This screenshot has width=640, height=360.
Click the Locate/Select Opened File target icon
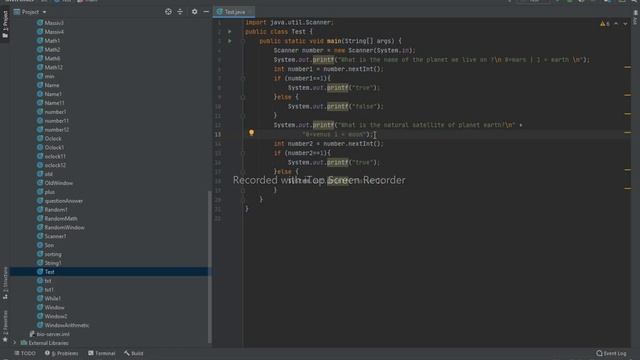click(168, 12)
